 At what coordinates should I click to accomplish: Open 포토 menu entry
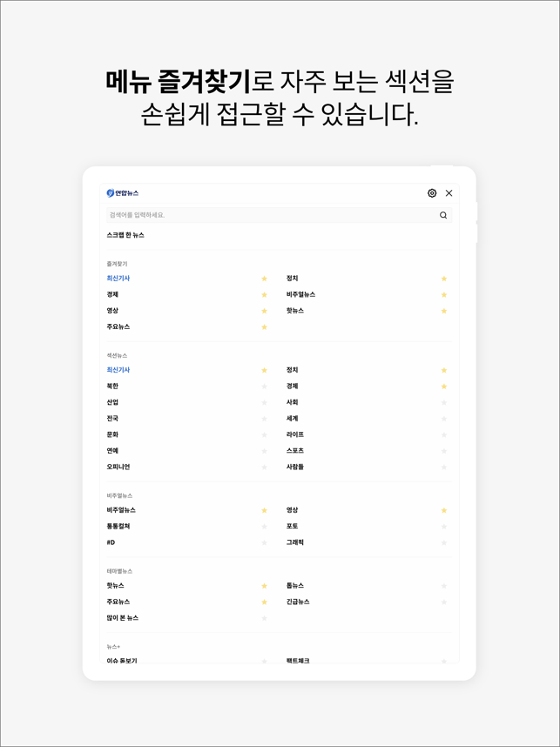(x=292, y=527)
